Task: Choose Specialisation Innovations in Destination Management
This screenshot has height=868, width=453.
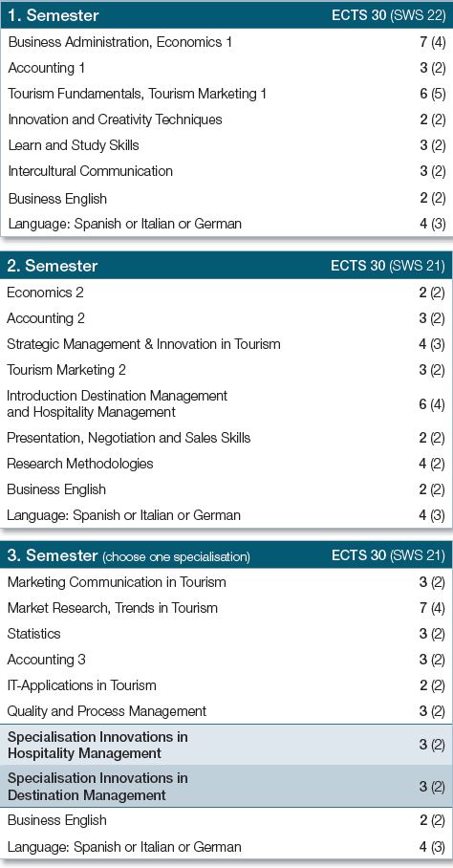Action: pyautogui.click(x=226, y=786)
